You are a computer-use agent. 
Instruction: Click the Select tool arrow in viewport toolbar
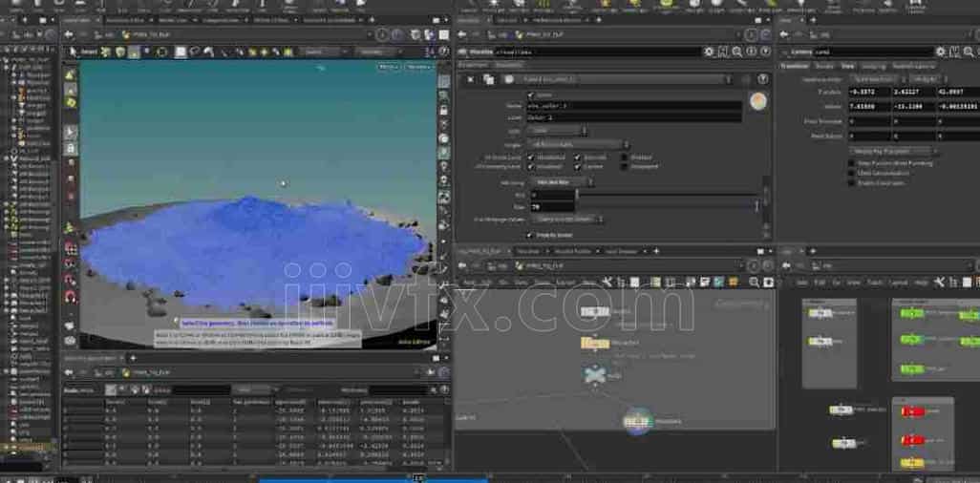(73, 52)
